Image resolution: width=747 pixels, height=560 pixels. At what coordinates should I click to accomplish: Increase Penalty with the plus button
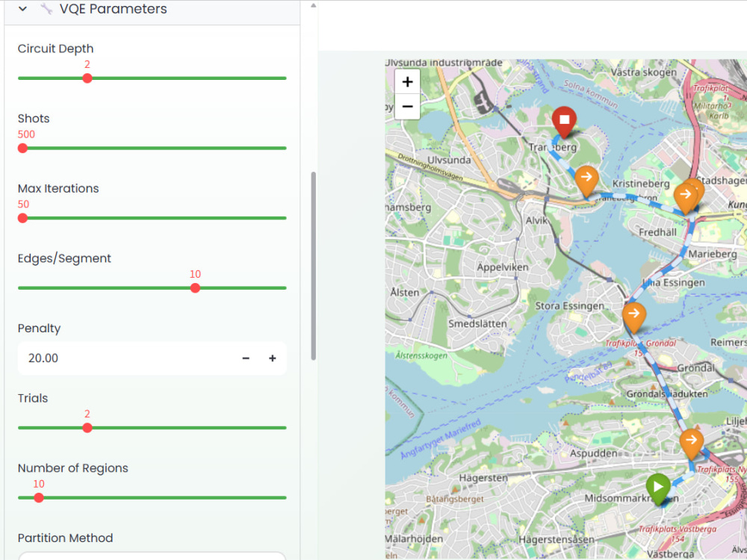(x=272, y=358)
